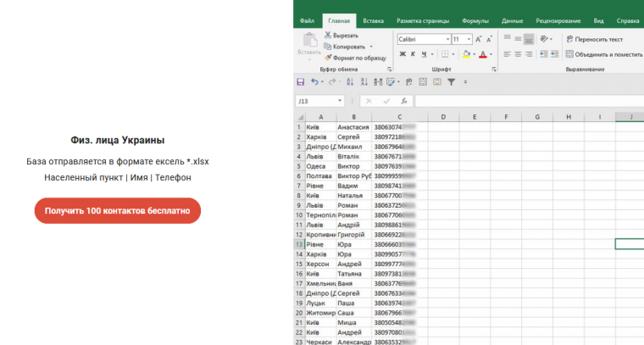Click the Save icon in quick access toolbar
This screenshot has height=345, width=644.
[300, 82]
